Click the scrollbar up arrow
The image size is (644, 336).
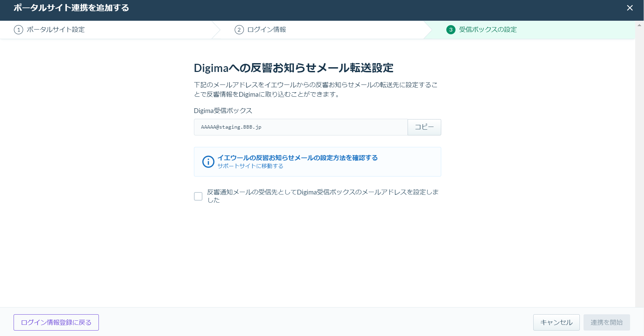tap(639, 25)
